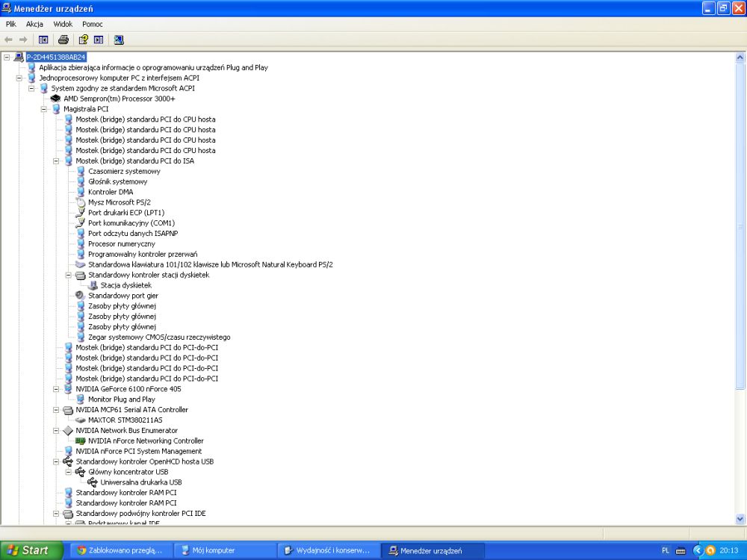Click the vertical scrollbar thumb

tap(740, 226)
